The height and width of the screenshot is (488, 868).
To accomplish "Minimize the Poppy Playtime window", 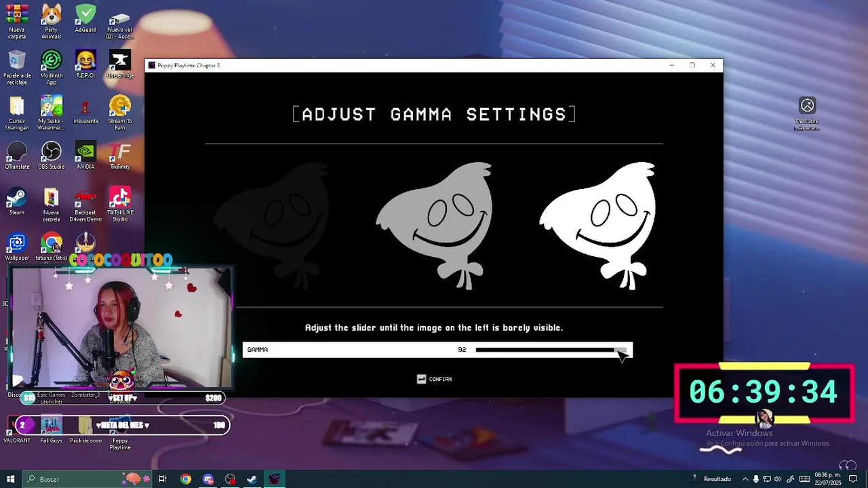I will point(671,65).
